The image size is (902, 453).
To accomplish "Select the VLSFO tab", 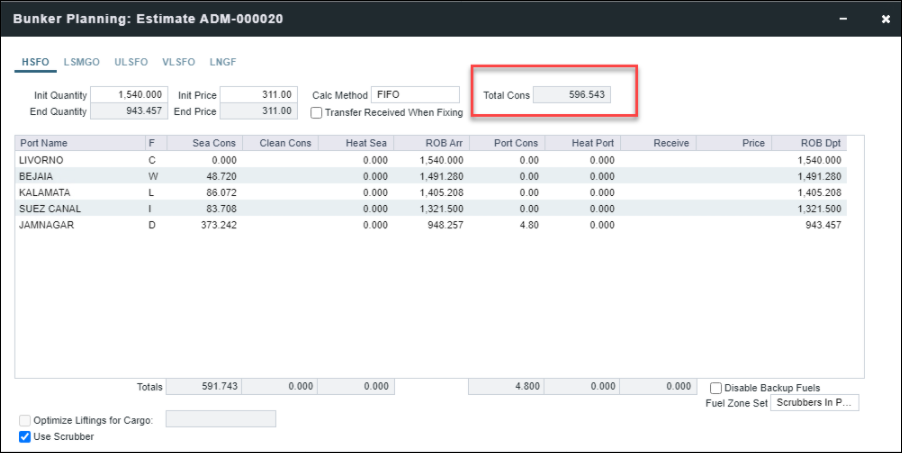I will tap(178, 62).
